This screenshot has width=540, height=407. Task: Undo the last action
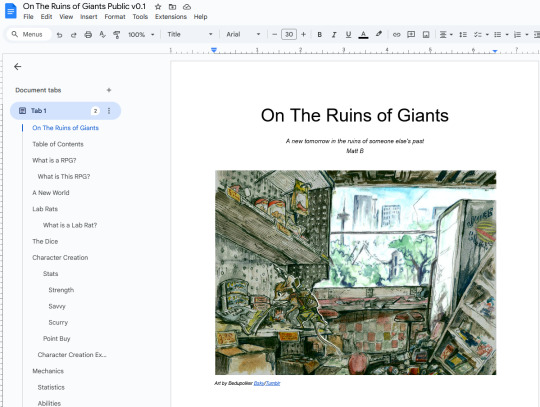[x=60, y=34]
